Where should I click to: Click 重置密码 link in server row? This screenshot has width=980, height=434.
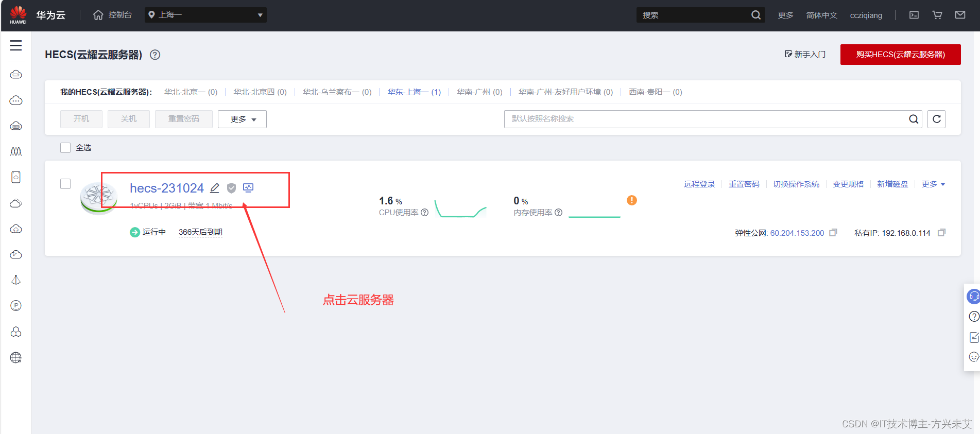point(744,184)
